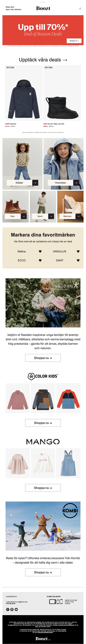Toggle the heart next to ECCO
Viewport: 86px width, 644px height.
coord(40,260)
